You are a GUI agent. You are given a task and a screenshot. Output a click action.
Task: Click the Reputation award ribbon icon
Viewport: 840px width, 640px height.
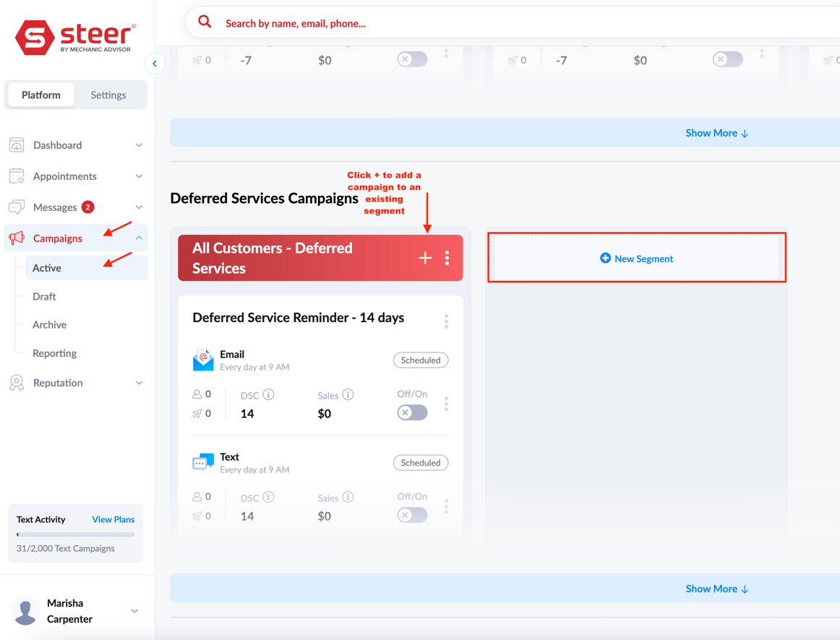(17, 383)
